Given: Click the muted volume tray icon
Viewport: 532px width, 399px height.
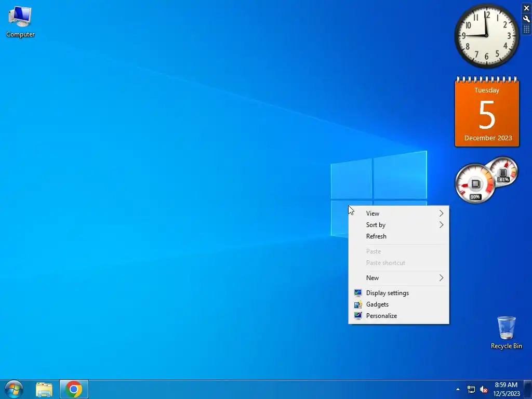Looking at the screenshot, I should pos(484,390).
